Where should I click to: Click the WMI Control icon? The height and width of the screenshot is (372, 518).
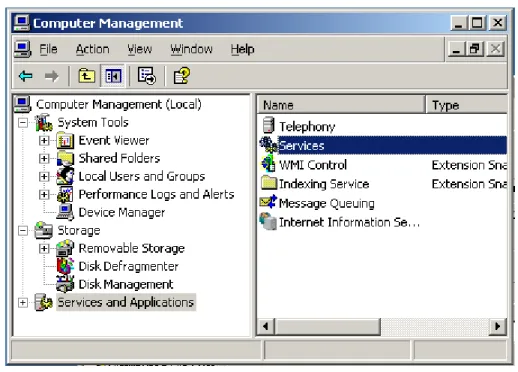(x=268, y=164)
